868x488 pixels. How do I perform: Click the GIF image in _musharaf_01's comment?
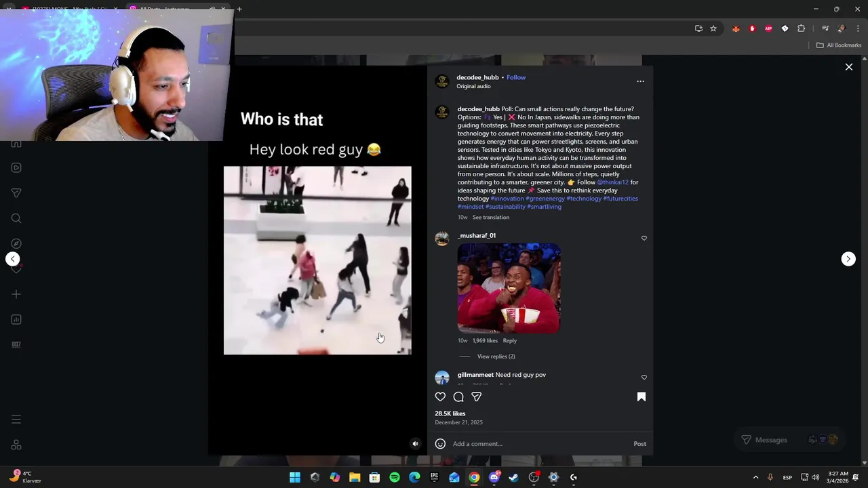pyautogui.click(x=509, y=288)
